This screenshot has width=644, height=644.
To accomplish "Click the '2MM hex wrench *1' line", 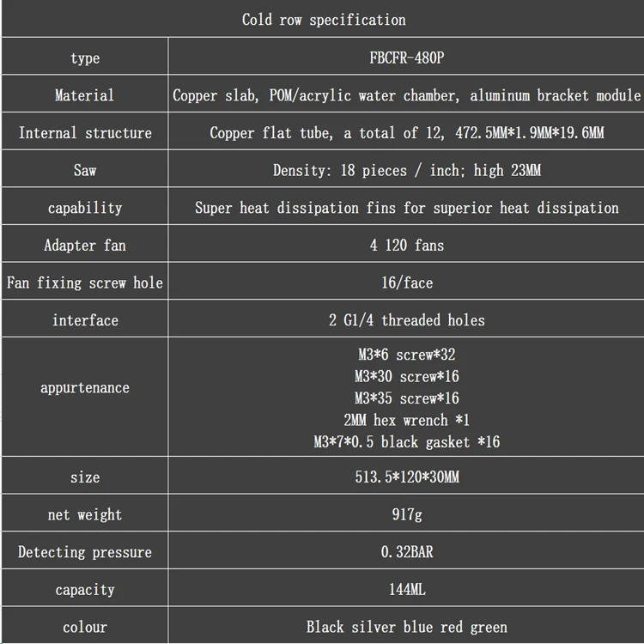I will (x=407, y=420).
